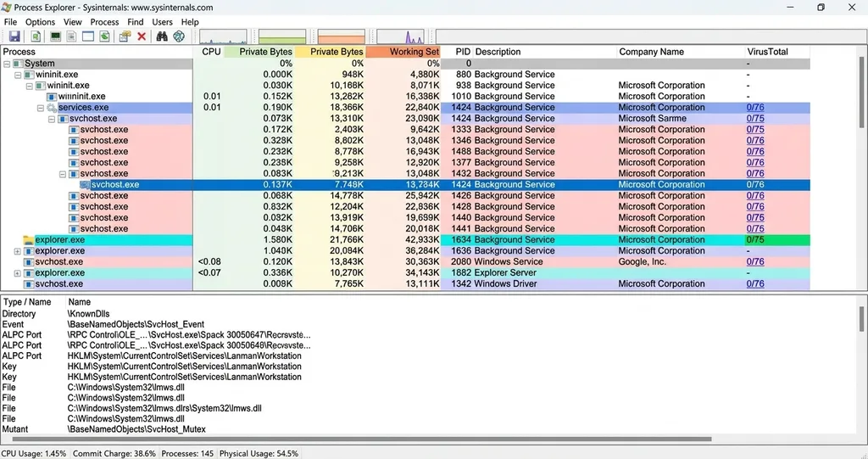Click the CPU usage mini graph
Screen dimensions: 868x459
point(223,36)
